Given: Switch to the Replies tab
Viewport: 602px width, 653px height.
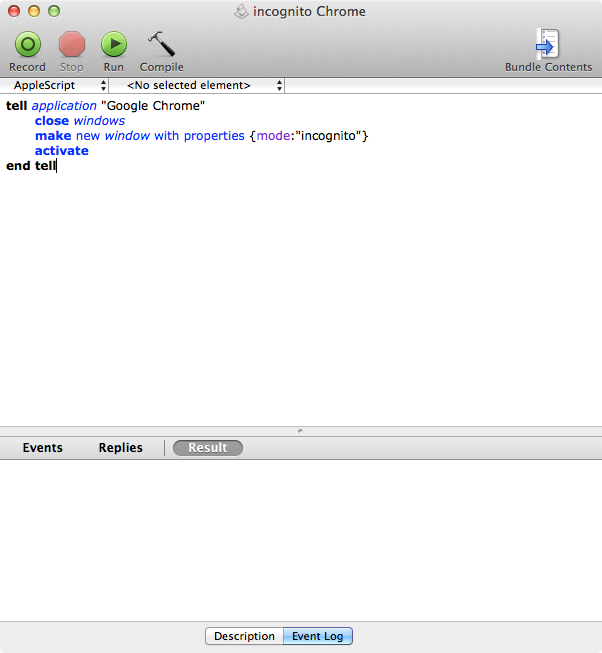Looking at the screenshot, I should (x=120, y=448).
